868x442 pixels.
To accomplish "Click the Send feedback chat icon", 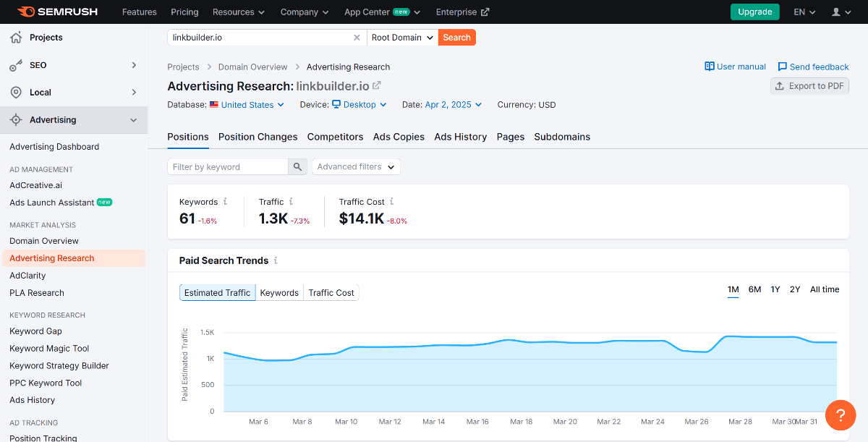I will tap(782, 67).
